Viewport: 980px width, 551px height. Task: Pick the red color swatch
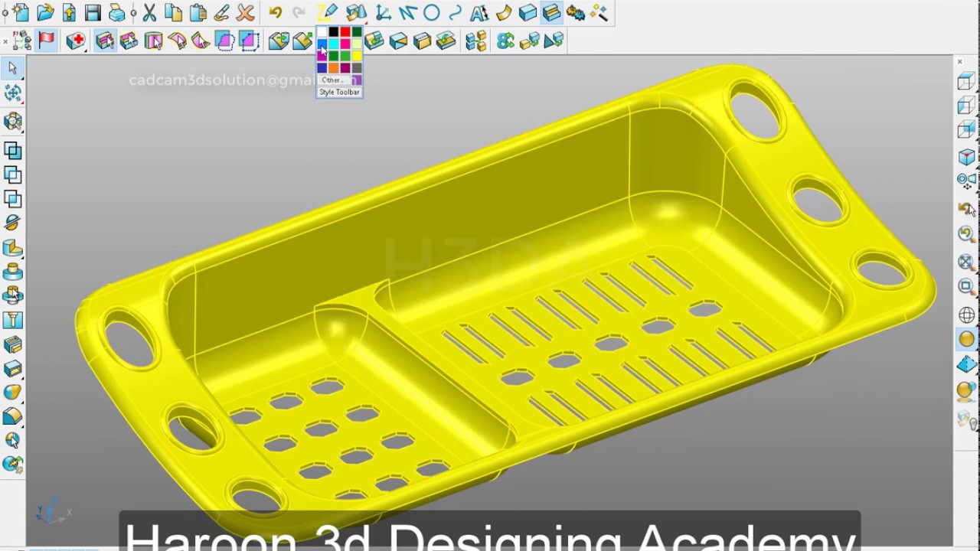(345, 32)
